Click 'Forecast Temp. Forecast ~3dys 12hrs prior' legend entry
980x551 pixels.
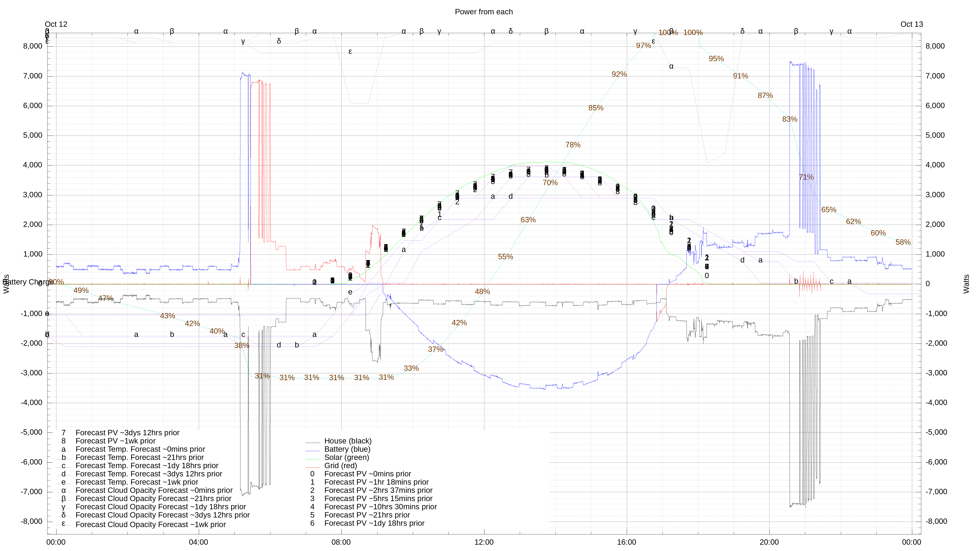coord(149,474)
